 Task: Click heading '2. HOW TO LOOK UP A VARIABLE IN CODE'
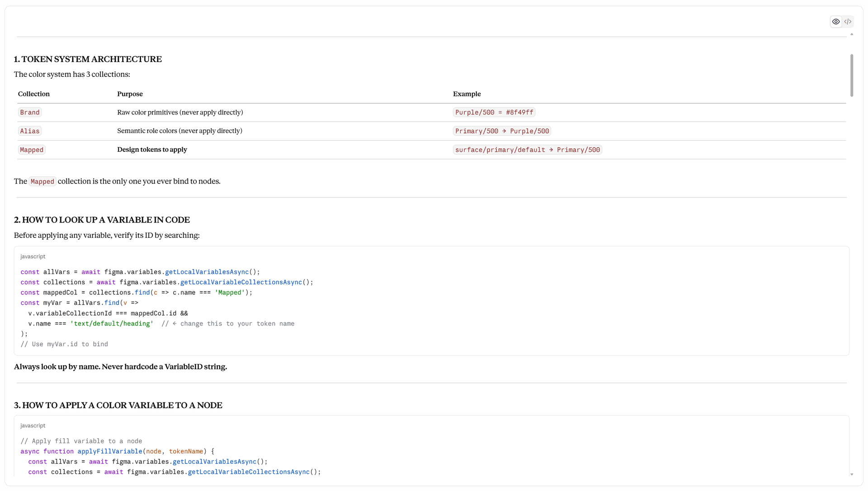(102, 220)
